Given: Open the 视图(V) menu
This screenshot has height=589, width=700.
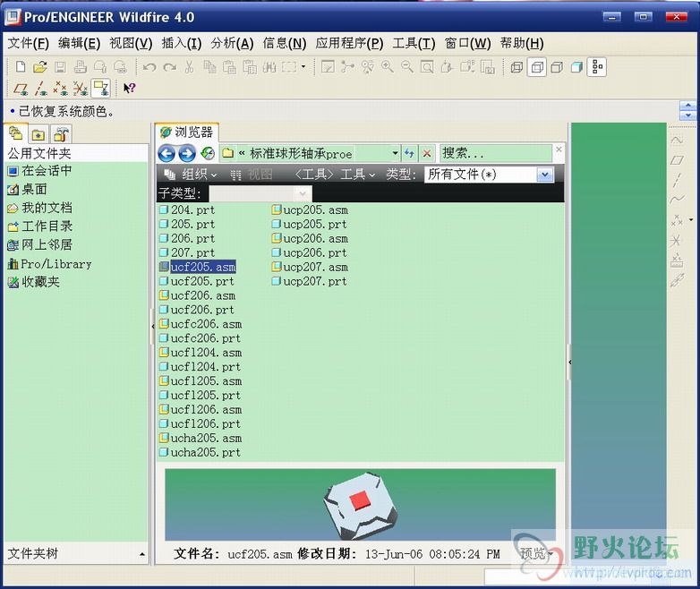Looking at the screenshot, I should (131, 43).
